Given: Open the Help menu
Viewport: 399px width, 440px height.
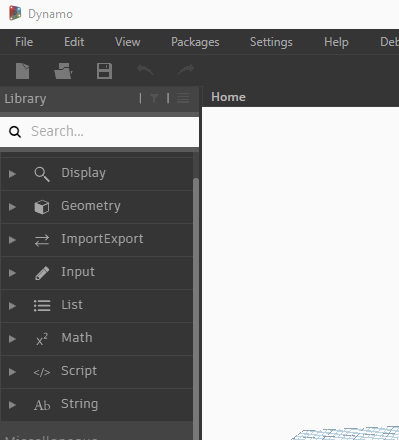Looking at the screenshot, I should (x=336, y=42).
